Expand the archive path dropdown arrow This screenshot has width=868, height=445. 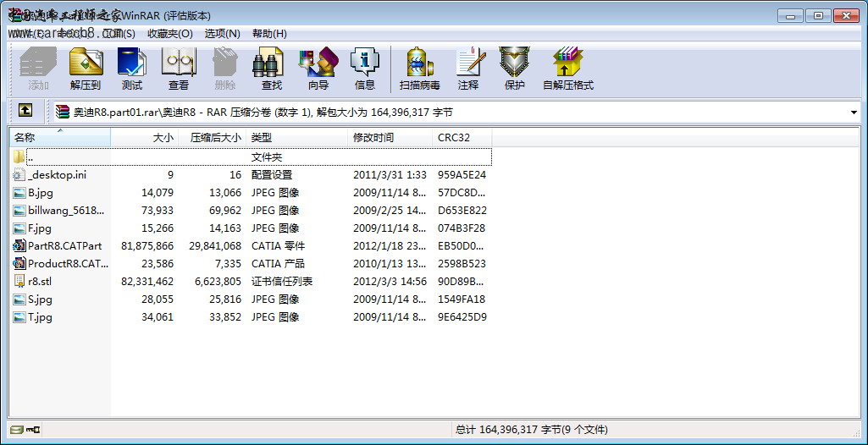pos(854,113)
